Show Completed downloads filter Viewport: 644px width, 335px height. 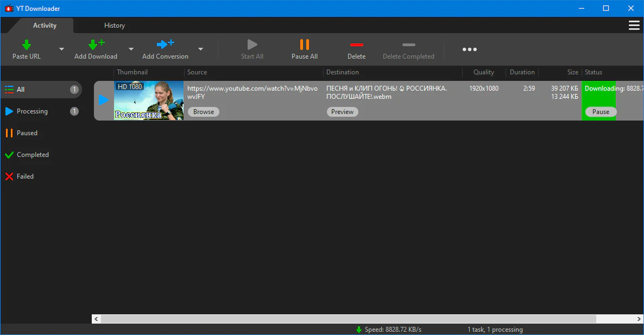tap(33, 155)
